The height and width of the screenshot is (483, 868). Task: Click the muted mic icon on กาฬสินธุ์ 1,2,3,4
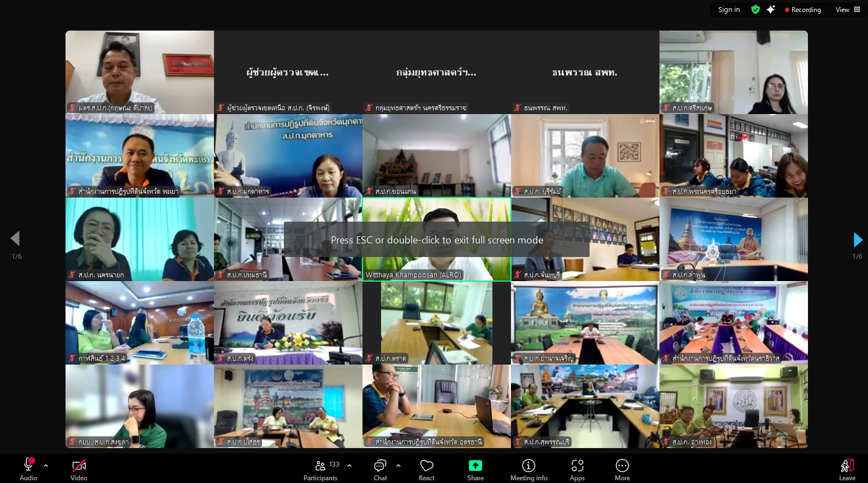click(72, 359)
